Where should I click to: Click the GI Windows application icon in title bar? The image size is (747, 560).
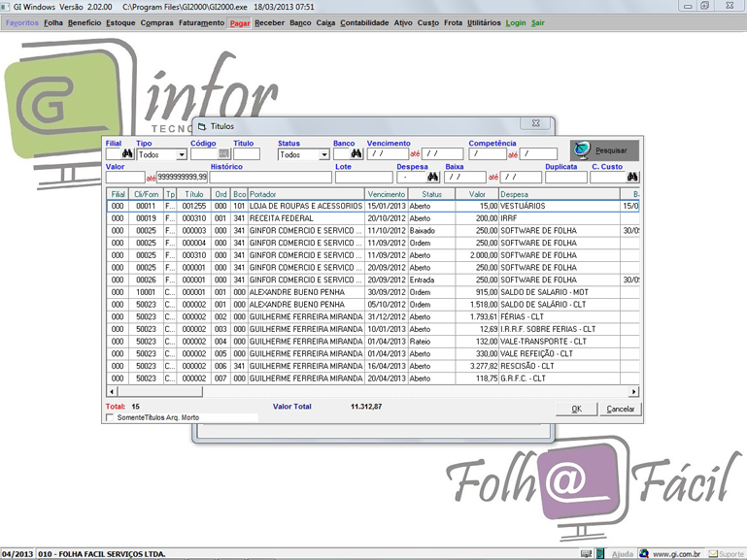coord(5,7)
